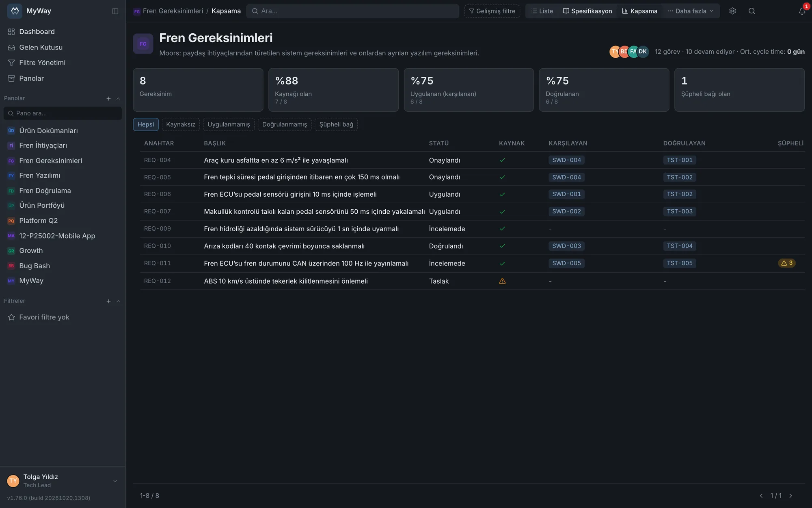Expand the Tolga Yıldız user menu
The image size is (812, 508).
115,481
